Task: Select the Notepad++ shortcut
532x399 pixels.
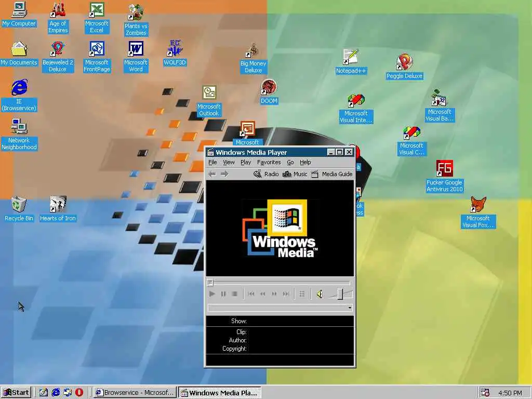Action: point(351,62)
